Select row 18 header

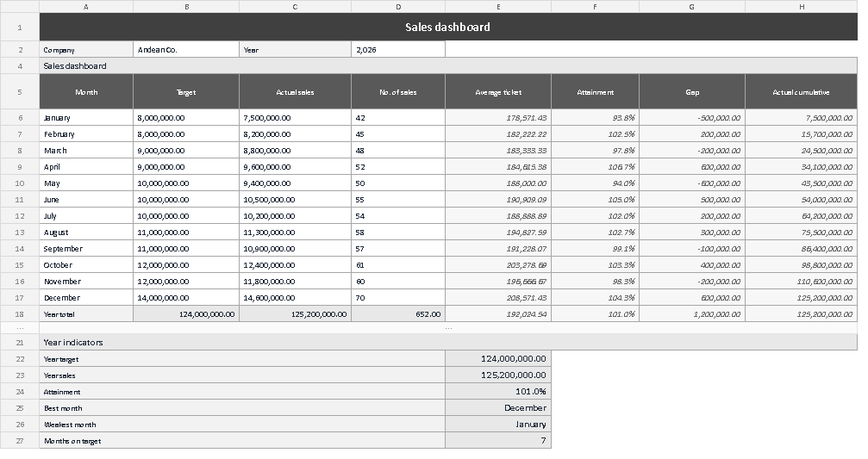coord(20,314)
